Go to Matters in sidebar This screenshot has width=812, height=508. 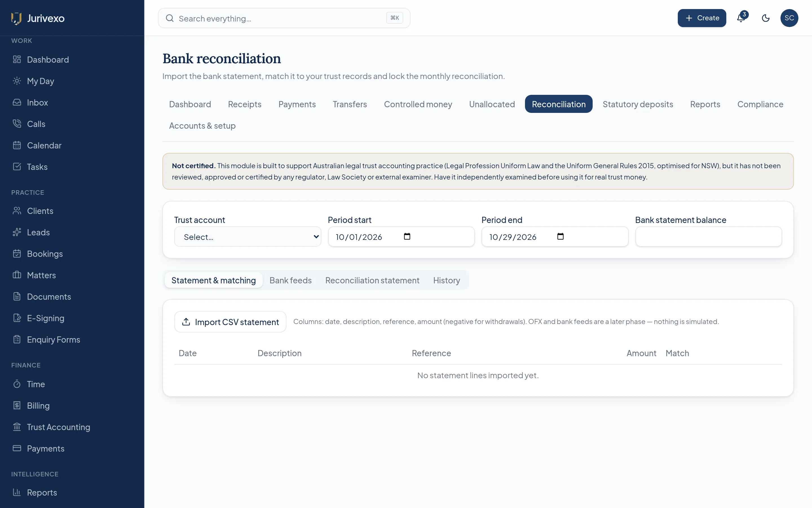72,275
